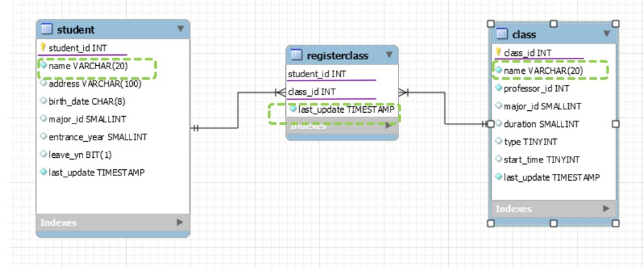This screenshot has height=268, width=644.
Task: Collapse the student table columns
Action: point(180,29)
